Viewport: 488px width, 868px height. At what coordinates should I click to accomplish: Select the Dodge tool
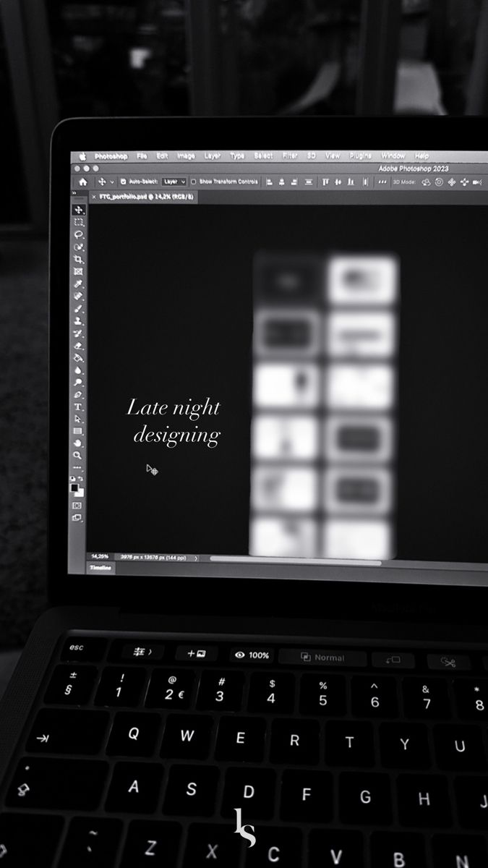point(79,383)
